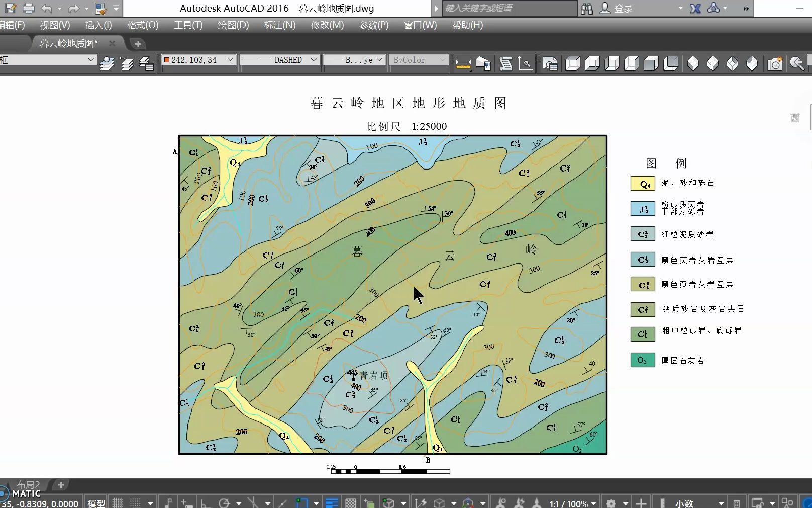This screenshot has width=812, height=508.
Task: Click the 模型 model space button
Action: pyautogui.click(x=96, y=503)
